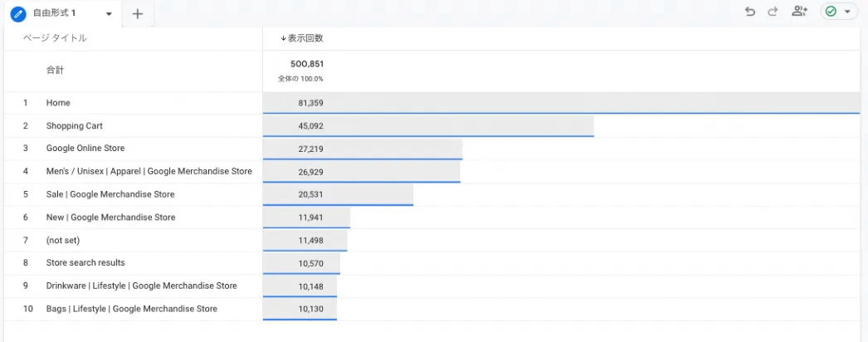Click the 10,130 value for Bags row
The height and width of the screenshot is (342, 868).
[310, 309]
